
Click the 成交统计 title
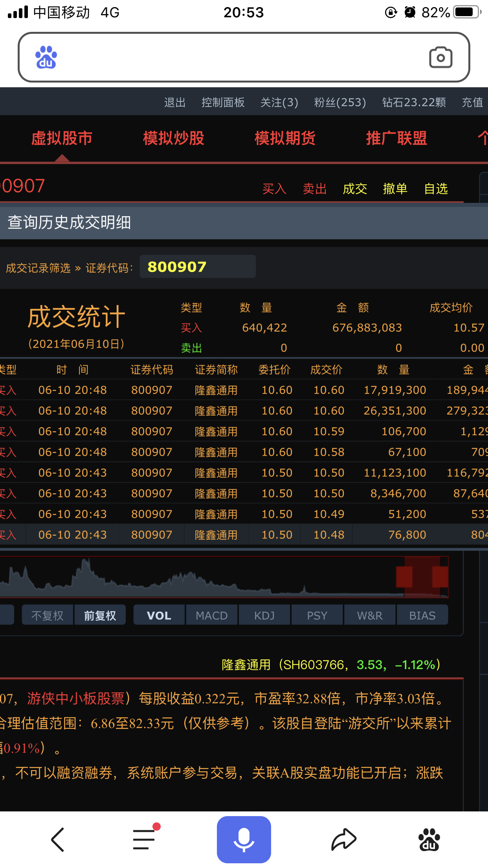pyautogui.click(x=76, y=317)
